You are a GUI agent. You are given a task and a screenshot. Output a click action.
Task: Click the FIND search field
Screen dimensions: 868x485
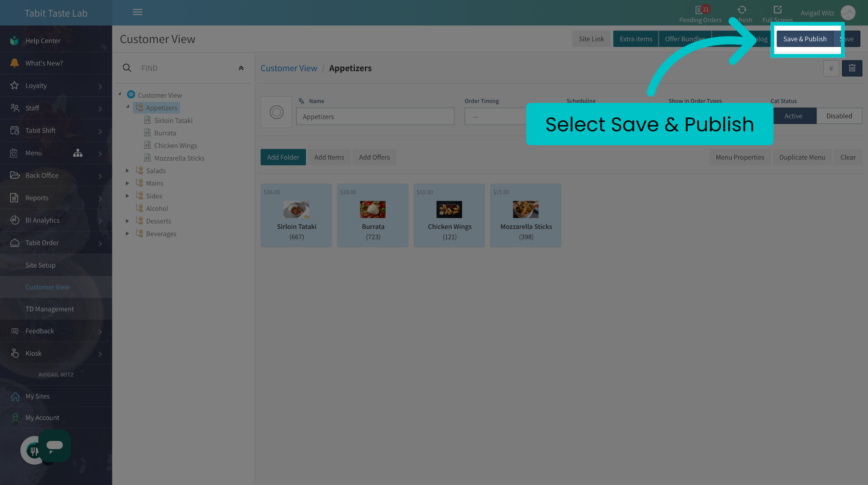(x=186, y=68)
